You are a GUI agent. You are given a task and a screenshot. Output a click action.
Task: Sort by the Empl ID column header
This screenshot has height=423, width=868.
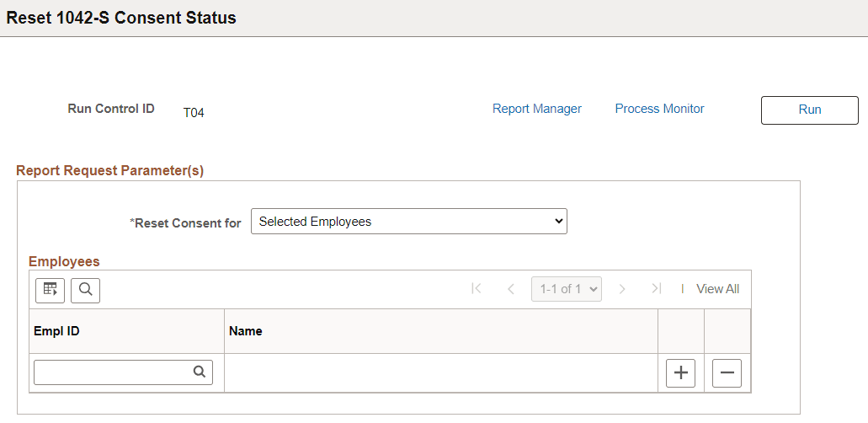pos(56,331)
